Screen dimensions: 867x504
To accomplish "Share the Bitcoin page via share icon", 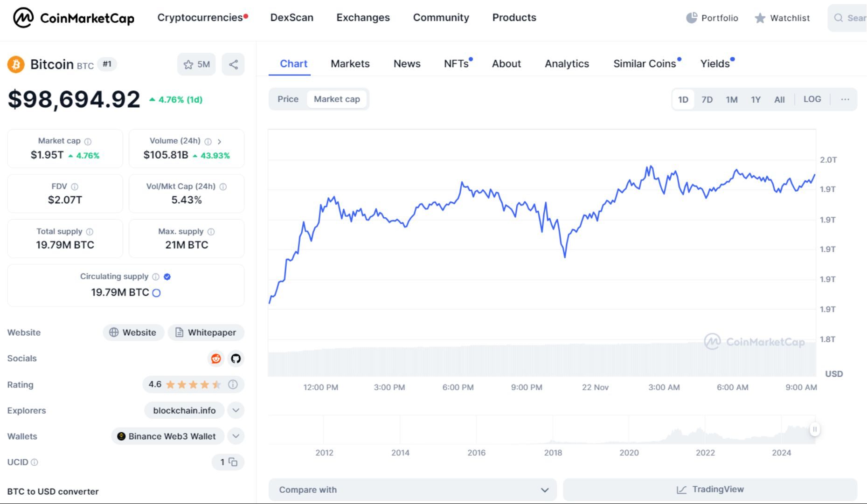I will click(233, 64).
